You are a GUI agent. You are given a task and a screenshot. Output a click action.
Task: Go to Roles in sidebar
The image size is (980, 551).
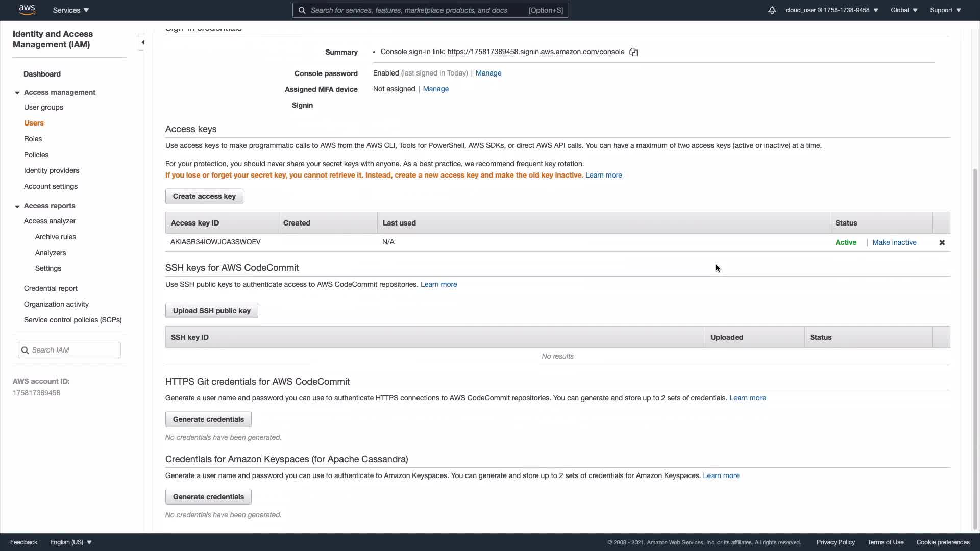pos(33,139)
